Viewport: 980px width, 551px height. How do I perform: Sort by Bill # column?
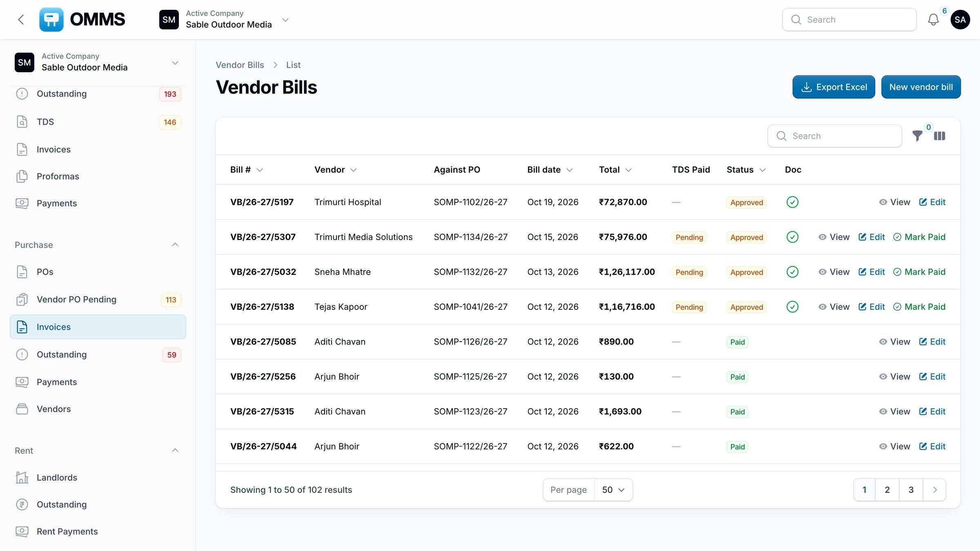pos(246,170)
